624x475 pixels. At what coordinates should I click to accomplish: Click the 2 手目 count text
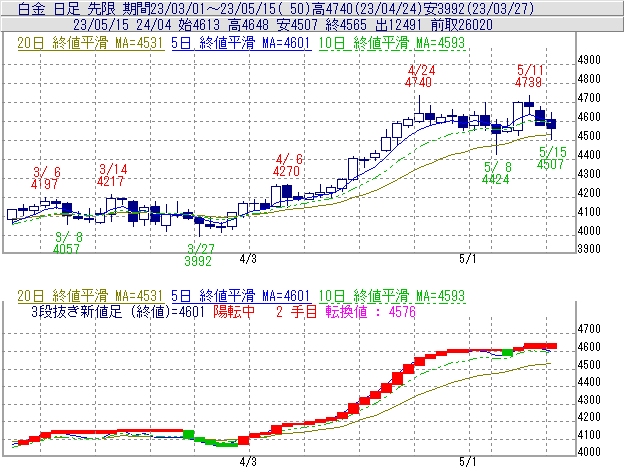tap(296, 312)
